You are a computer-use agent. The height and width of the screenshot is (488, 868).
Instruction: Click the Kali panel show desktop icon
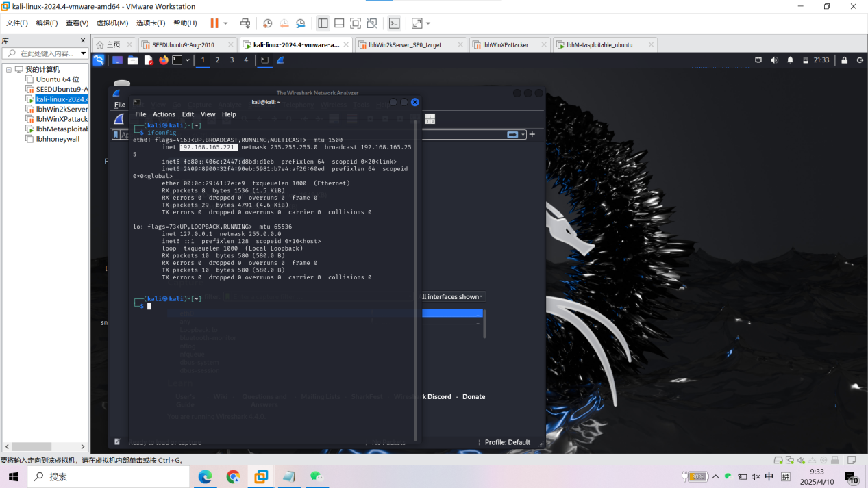[x=118, y=60]
